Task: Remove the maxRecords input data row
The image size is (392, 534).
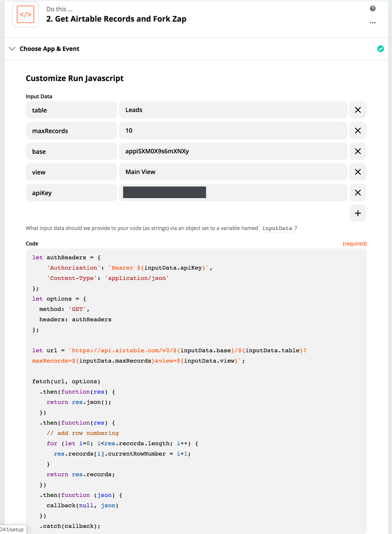Action: click(358, 130)
